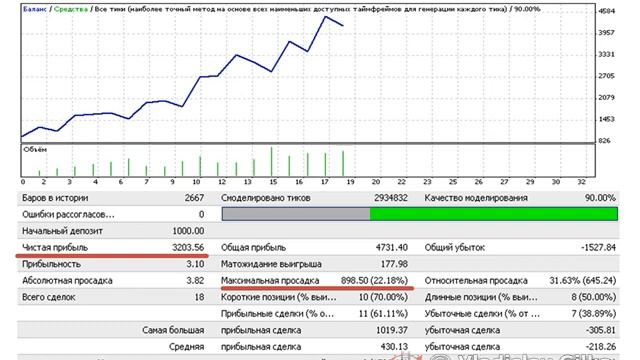The height and width of the screenshot is (360, 640).
Task: Select average loss trade -218.26
Action: [x=600, y=347]
